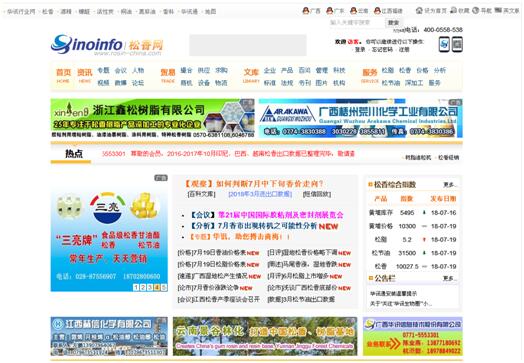The image size is (524, 363).
Task: Select slide 3 in the banner carousel
Action: pos(150,287)
